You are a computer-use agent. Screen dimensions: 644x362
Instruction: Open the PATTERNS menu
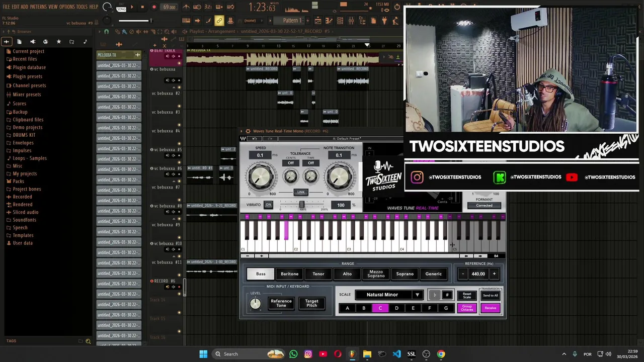tap(38, 7)
